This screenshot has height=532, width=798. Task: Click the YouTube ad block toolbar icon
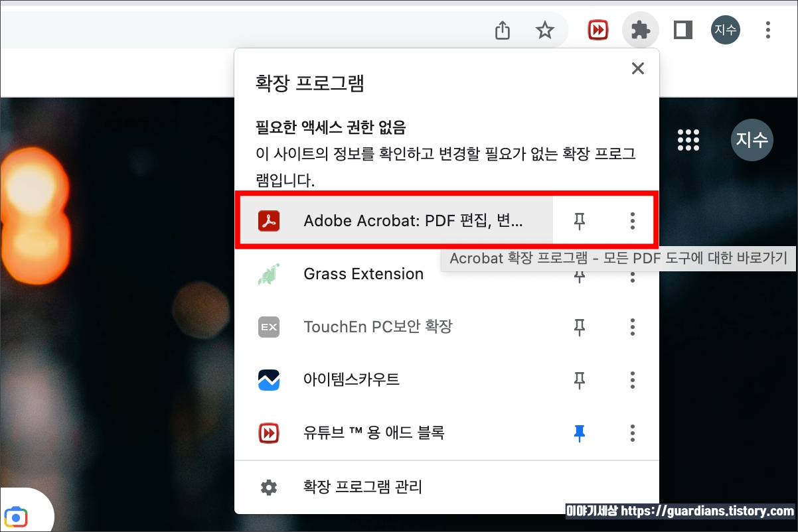(598, 30)
